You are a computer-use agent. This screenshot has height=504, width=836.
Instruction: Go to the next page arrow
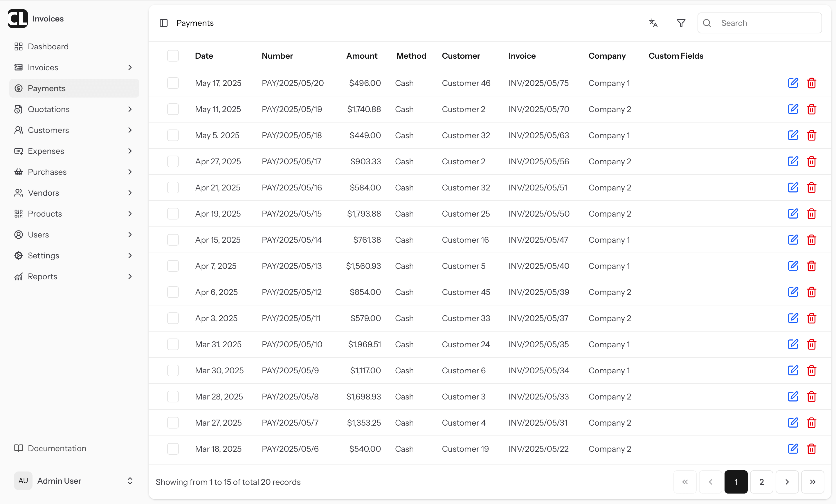click(x=787, y=482)
